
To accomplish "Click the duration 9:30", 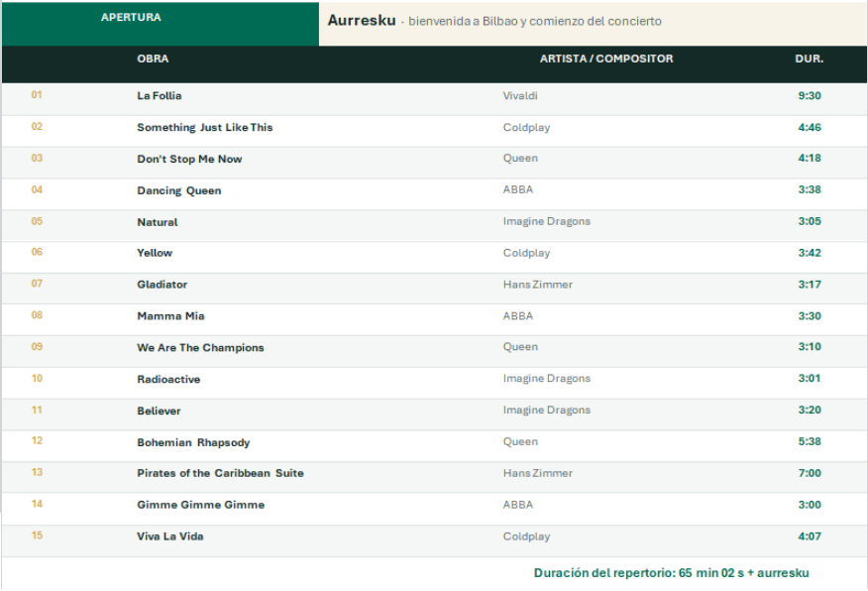I will (x=810, y=96).
